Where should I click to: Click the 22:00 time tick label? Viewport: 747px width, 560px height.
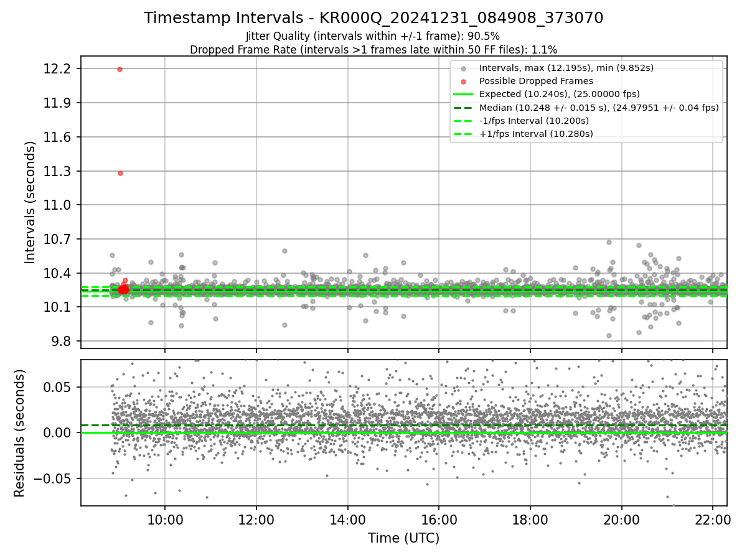[713, 520]
